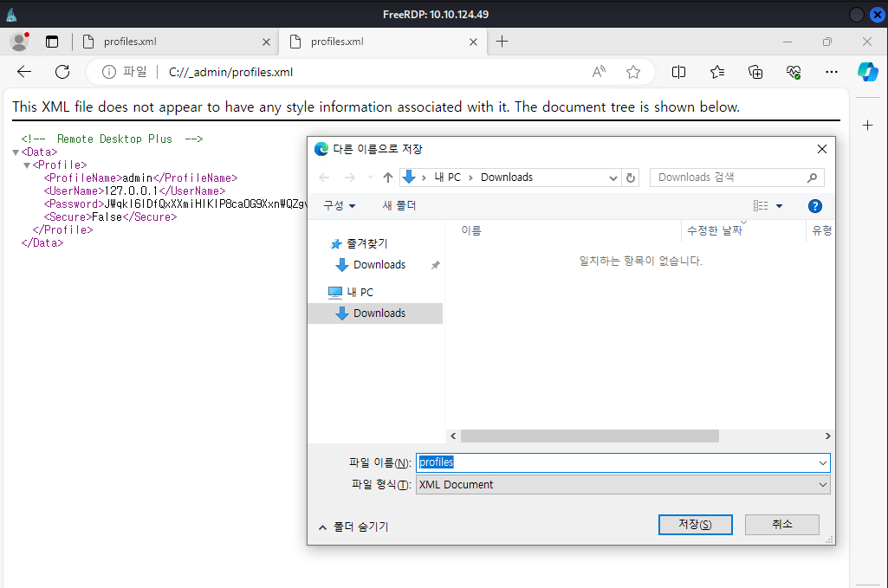This screenshot has height=588, width=888.
Task: Click 내 PC in the path breadcrumb
Action: (447, 178)
